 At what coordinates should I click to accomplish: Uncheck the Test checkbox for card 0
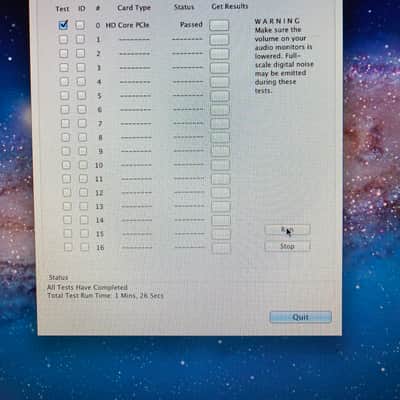click(x=63, y=25)
